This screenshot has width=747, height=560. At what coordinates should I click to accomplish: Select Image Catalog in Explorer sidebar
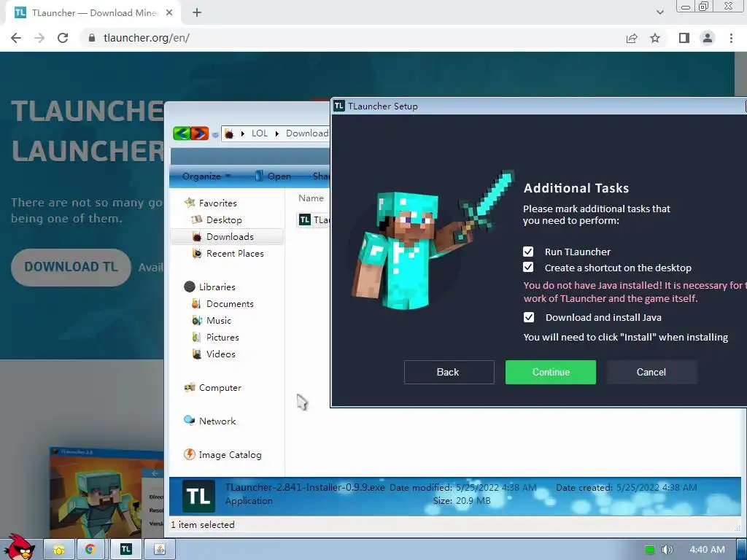[230, 455]
